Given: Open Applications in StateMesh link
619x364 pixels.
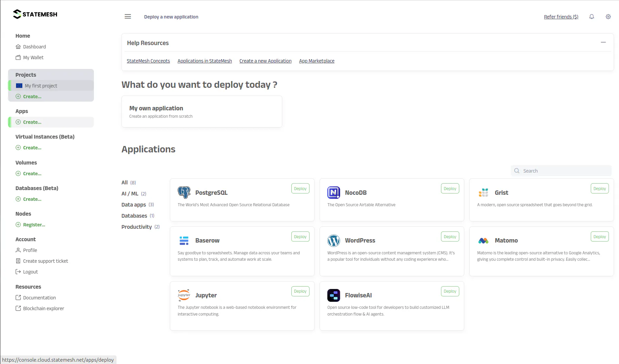Looking at the screenshot, I should 205,61.
